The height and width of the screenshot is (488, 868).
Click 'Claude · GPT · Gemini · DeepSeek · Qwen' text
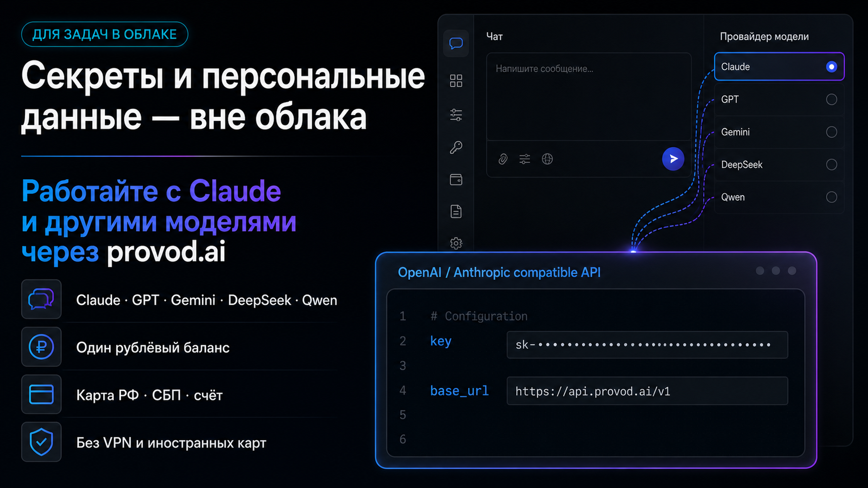(207, 300)
